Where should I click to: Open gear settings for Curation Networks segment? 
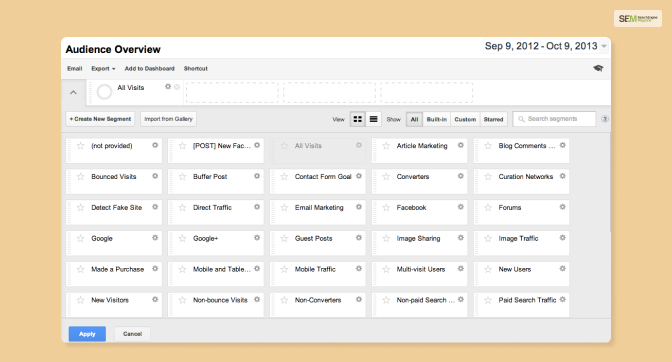click(563, 176)
